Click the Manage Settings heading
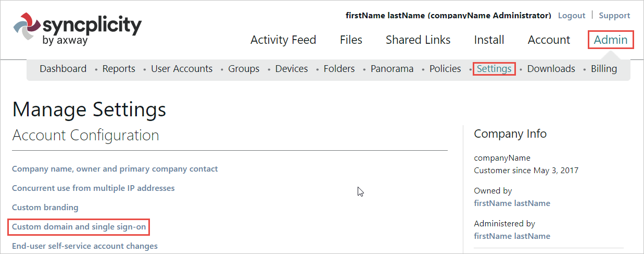Viewport: 644px width, 254px height. click(89, 110)
